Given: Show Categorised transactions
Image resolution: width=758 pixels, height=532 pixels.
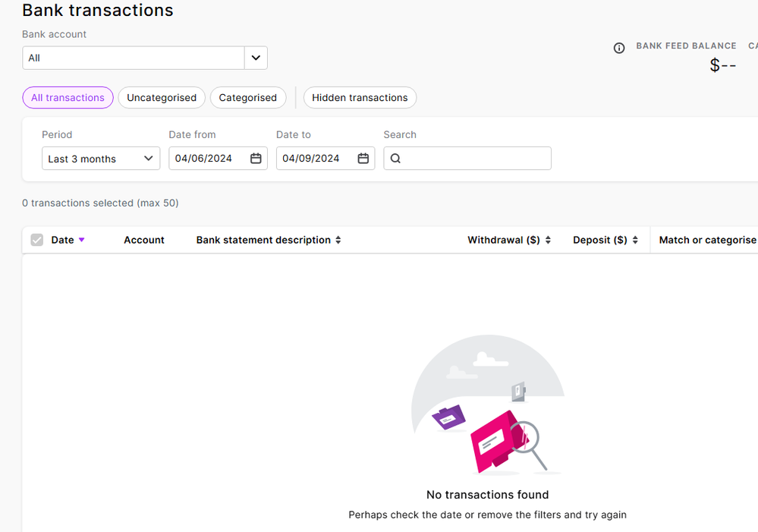Looking at the screenshot, I should pos(248,98).
